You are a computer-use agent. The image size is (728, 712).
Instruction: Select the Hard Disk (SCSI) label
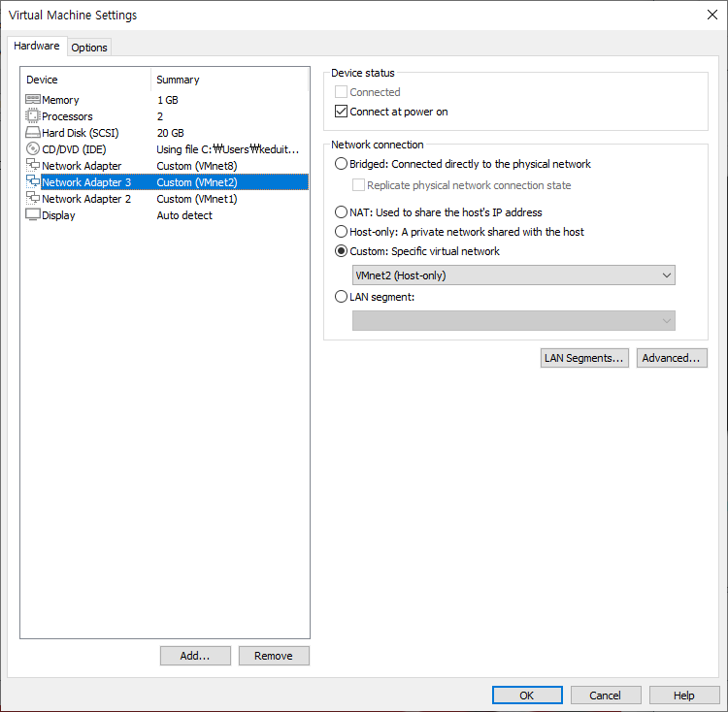pos(81,133)
